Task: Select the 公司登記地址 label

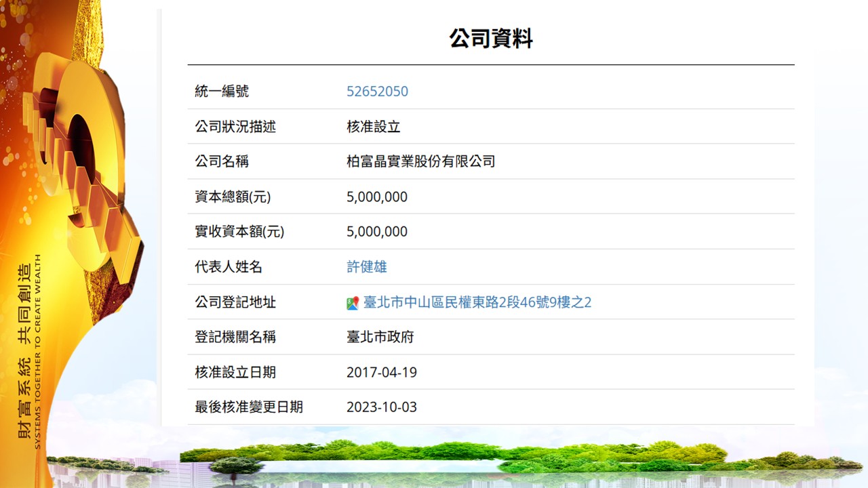Action: tap(235, 302)
